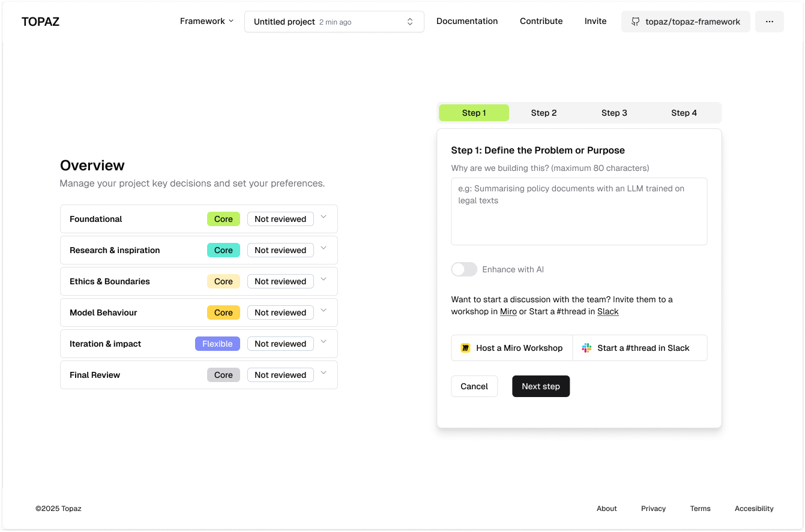Open the three-dots more options menu
The height and width of the screenshot is (532, 805).
769,22
